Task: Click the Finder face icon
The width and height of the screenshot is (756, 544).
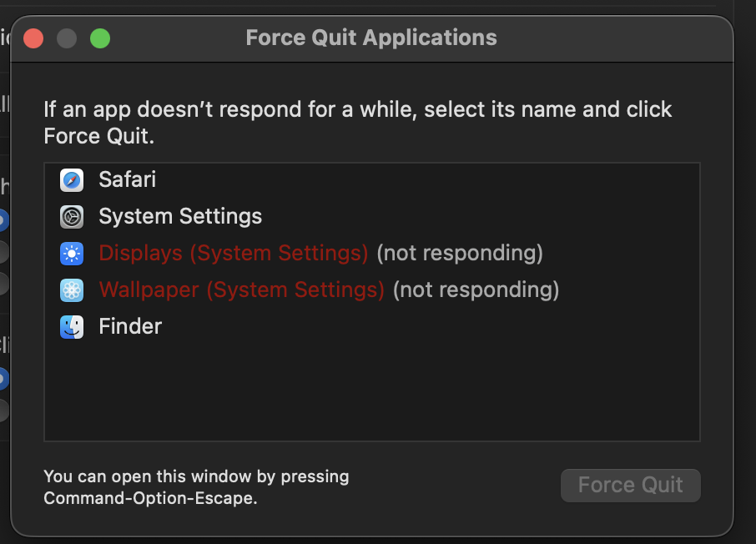Action: (72, 326)
